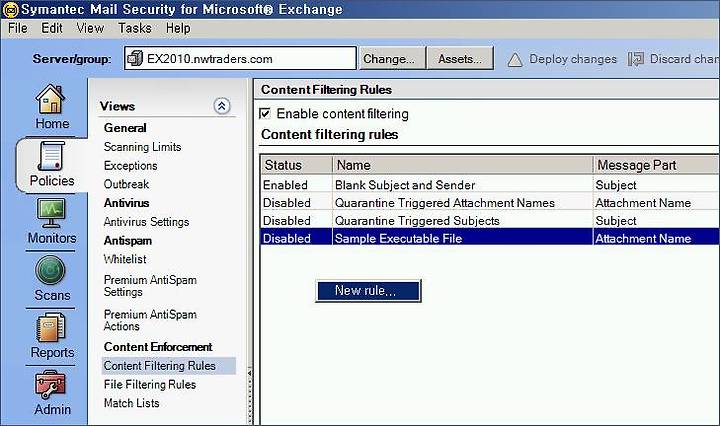Open the View menu
720x426 pixels.
pos(90,28)
